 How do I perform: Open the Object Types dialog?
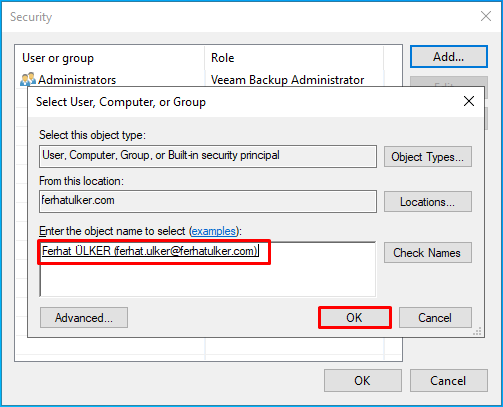(x=428, y=156)
